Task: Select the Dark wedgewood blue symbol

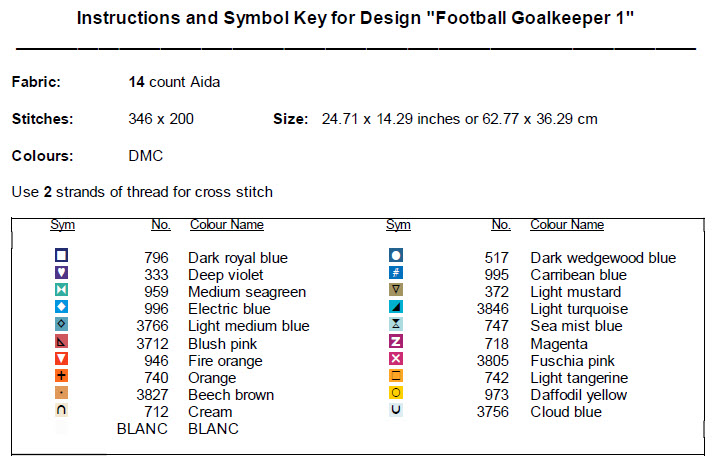Action: pyautogui.click(x=396, y=256)
